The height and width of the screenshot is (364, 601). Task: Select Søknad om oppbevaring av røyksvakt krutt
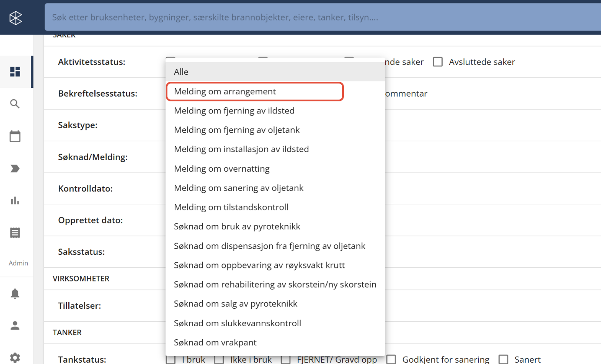(x=275, y=265)
